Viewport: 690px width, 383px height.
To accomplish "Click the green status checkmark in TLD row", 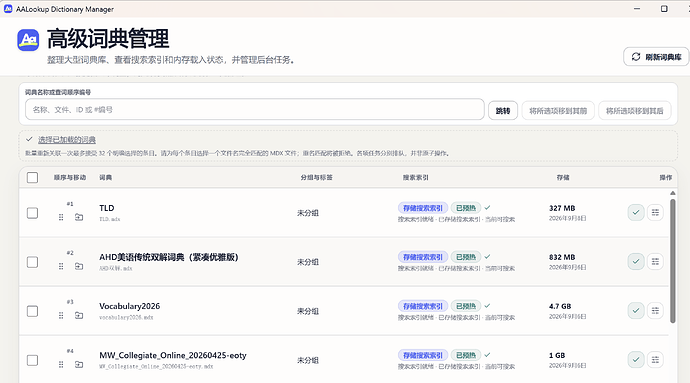I will pyautogui.click(x=488, y=208).
